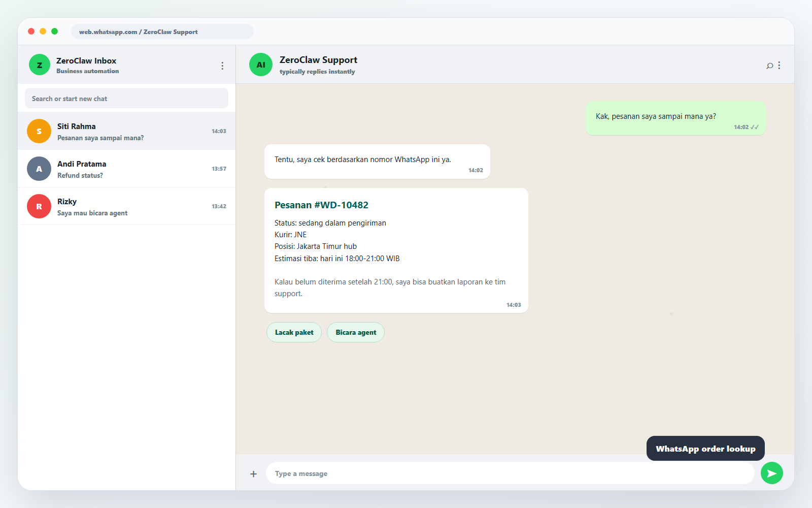Click the WhatsApp order lookup badge

(x=705, y=449)
